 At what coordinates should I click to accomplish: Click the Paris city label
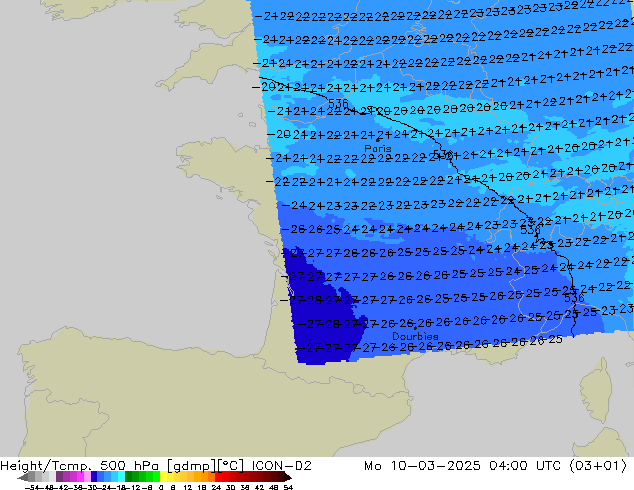point(378,148)
